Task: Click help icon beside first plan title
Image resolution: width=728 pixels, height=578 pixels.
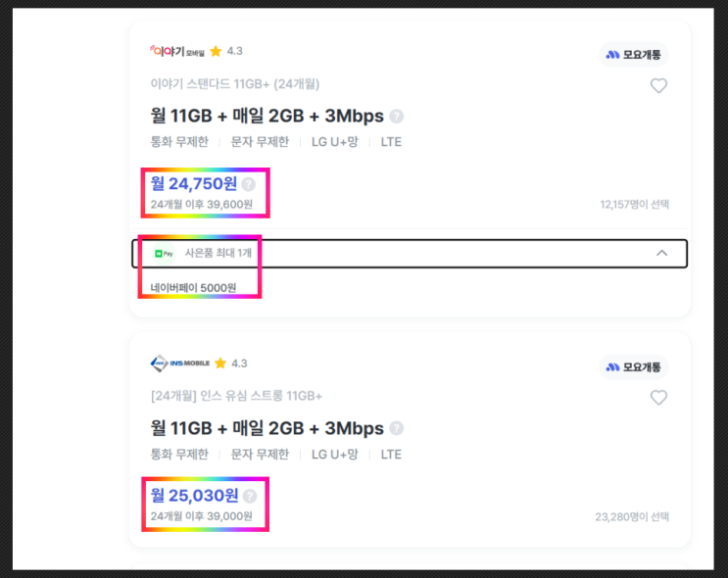Action: point(396,117)
